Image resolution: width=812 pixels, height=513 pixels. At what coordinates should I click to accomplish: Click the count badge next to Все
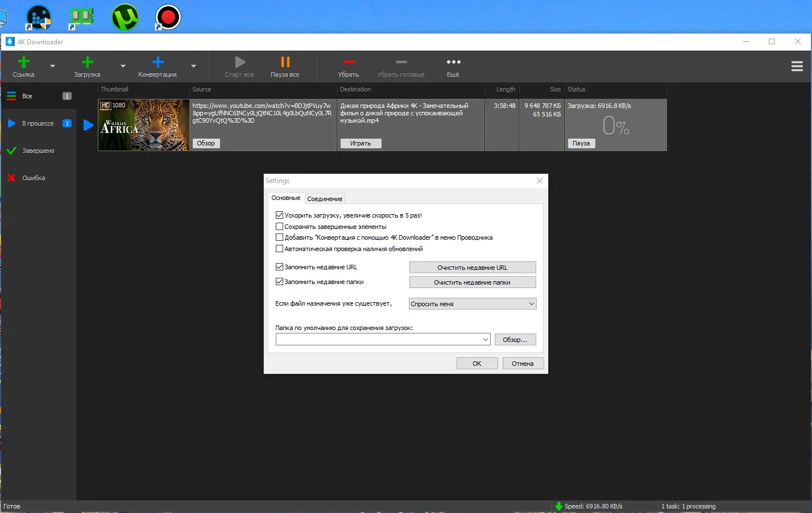[67, 96]
